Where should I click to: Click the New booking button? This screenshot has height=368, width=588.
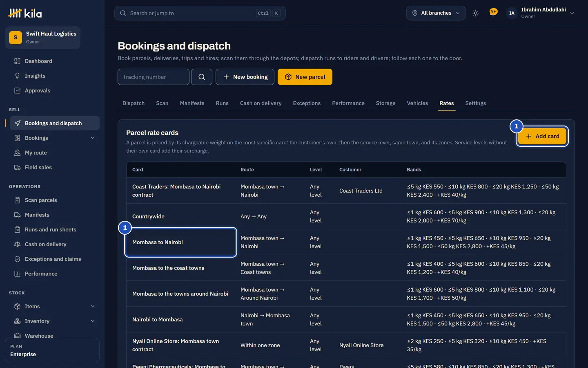coord(245,77)
